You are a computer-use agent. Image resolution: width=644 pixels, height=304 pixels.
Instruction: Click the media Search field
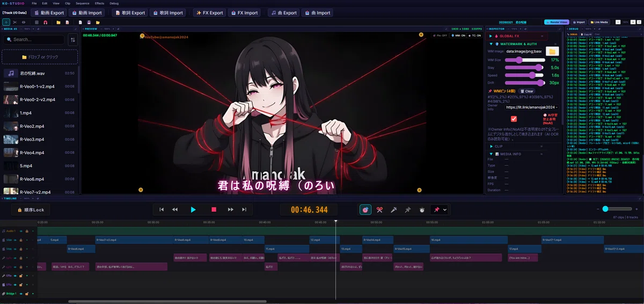(33, 39)
